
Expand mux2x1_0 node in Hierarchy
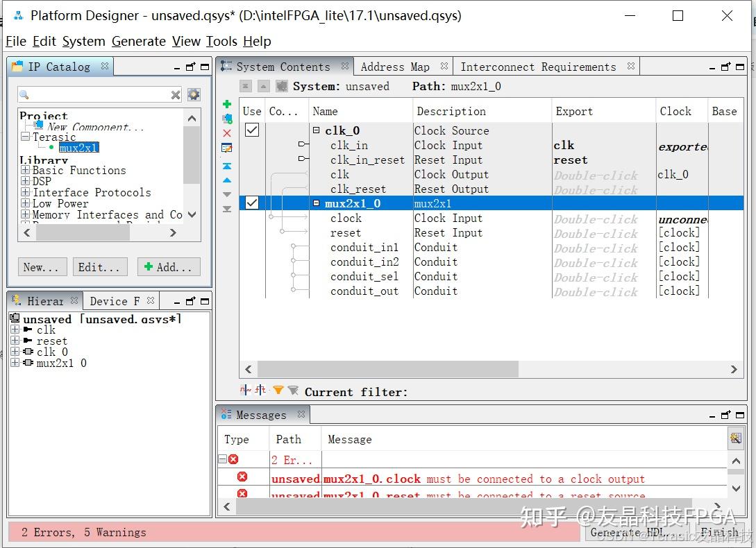(x=15, y=362)
